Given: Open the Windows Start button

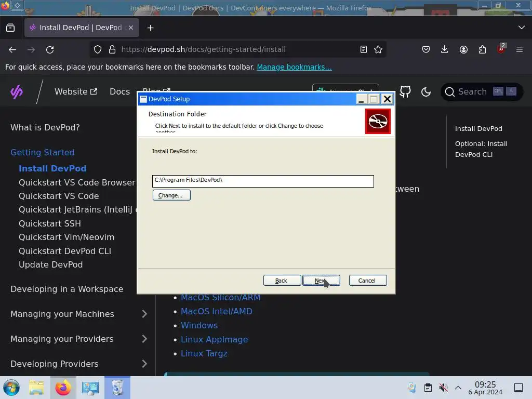Looking at the screenshot, I should (x=11, y=388).
